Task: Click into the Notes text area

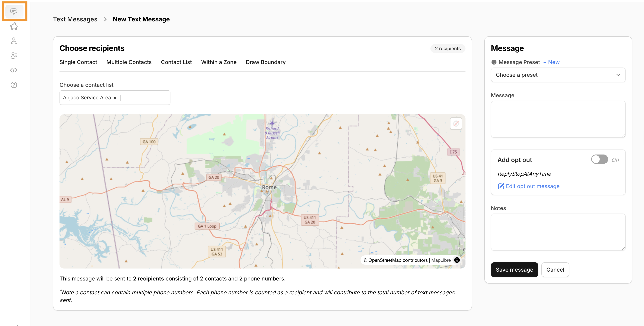Action: point(558,232)
